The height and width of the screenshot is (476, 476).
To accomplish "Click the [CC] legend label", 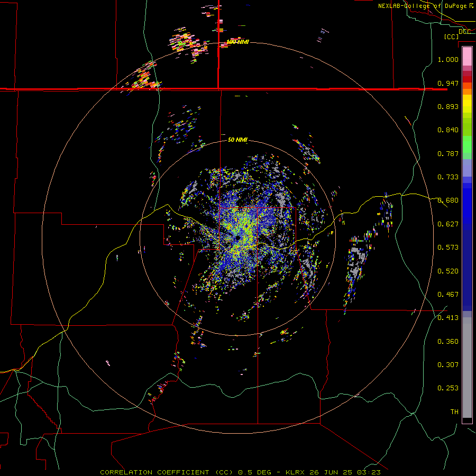I will point(452,36).
